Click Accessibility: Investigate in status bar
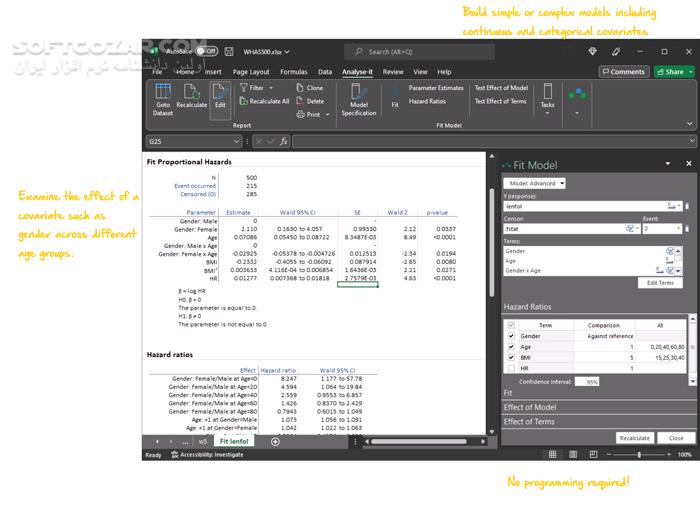 click(x=208, y=455)
